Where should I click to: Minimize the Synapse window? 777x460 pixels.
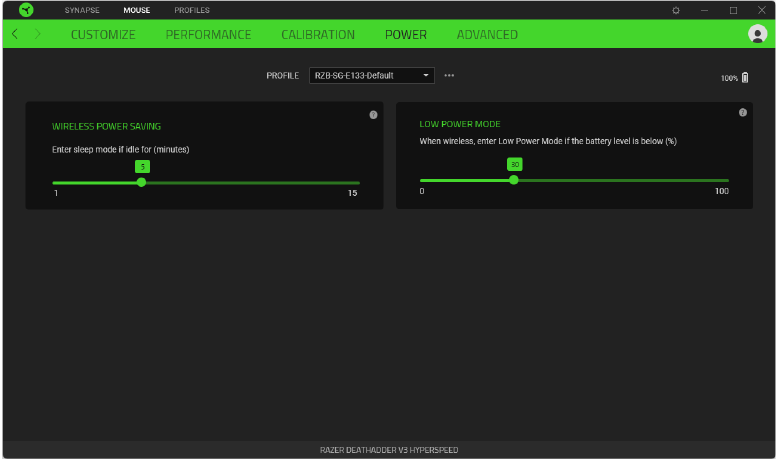704,10
